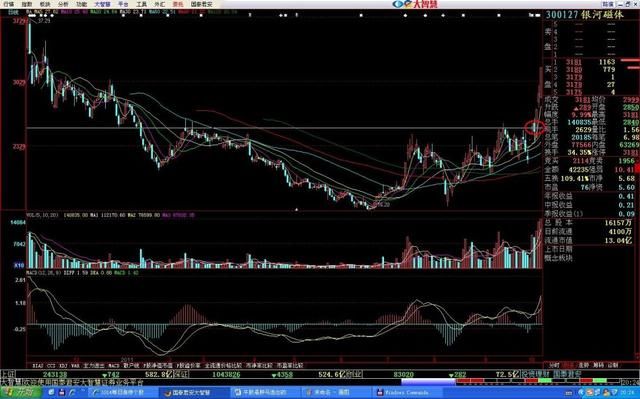
Task: Switch to the MACD indicator tab
Action: point(114,366)
